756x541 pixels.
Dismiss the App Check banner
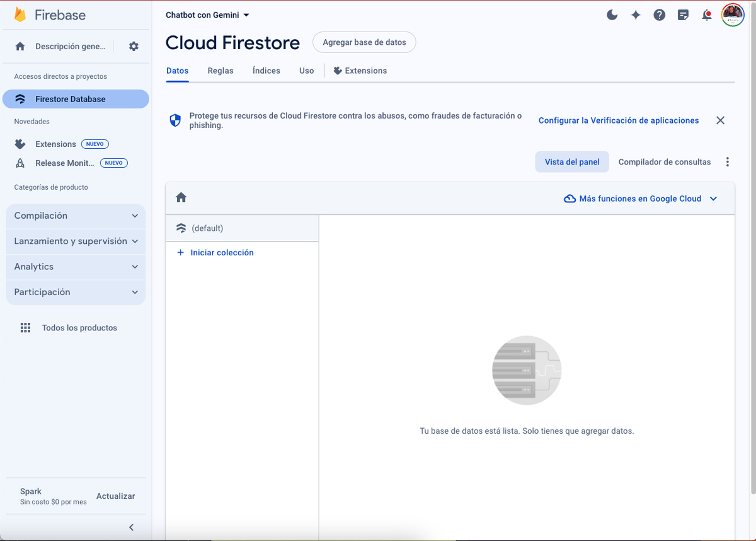721,120
